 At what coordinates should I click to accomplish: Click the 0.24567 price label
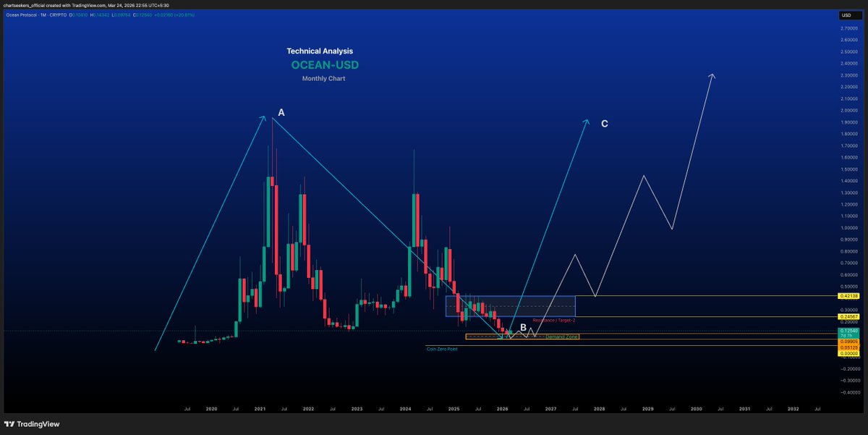(848, 316)
